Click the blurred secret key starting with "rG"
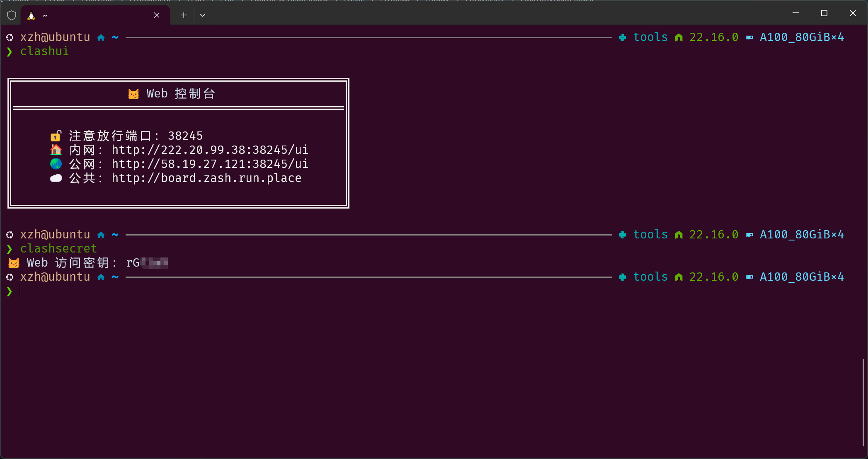The width and height of the screenshot is (868, 459). (x=147, y=263)
